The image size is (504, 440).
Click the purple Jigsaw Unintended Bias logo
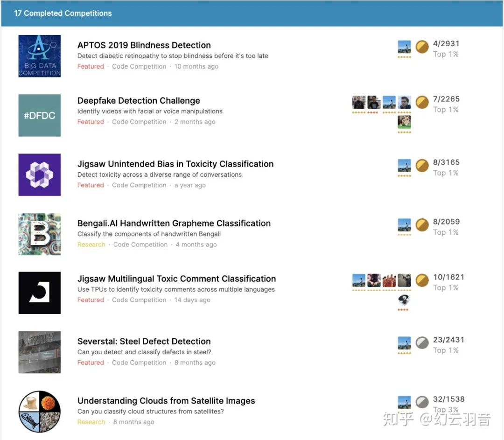(40, 175)
